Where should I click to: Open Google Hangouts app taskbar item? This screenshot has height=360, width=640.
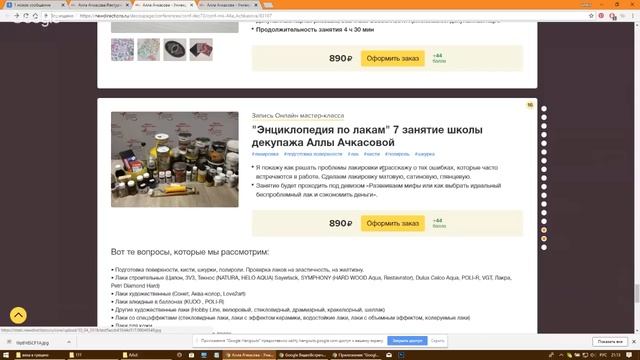click(356, 355)
